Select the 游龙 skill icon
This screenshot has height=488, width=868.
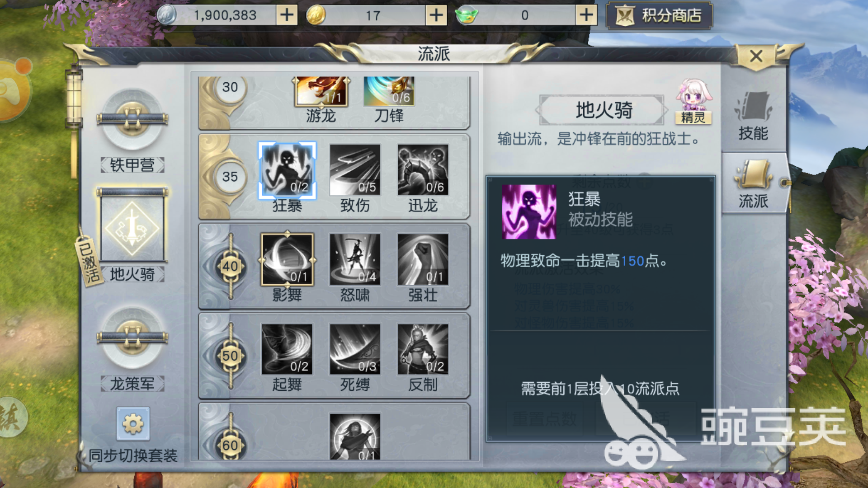(x=321, y=91)
